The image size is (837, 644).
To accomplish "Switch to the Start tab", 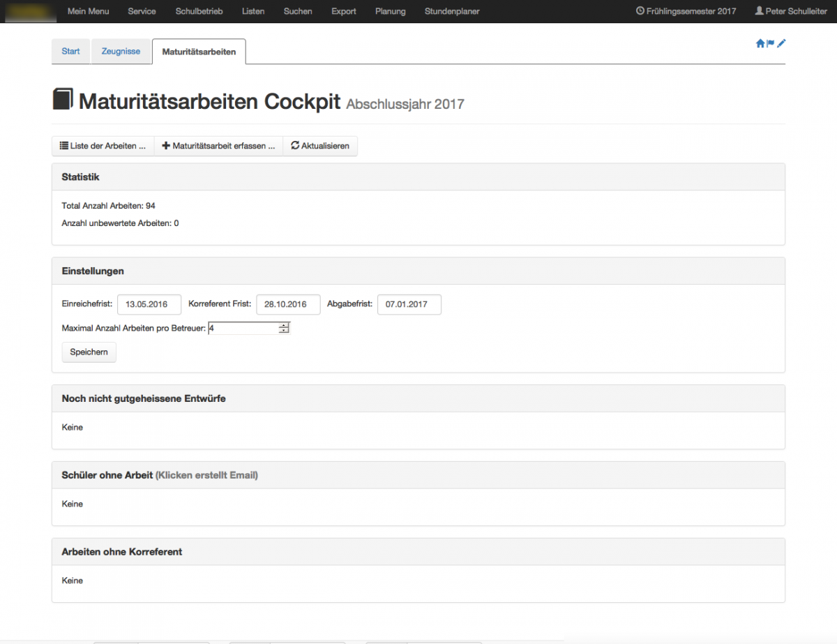I will click(x=70, y=52).
